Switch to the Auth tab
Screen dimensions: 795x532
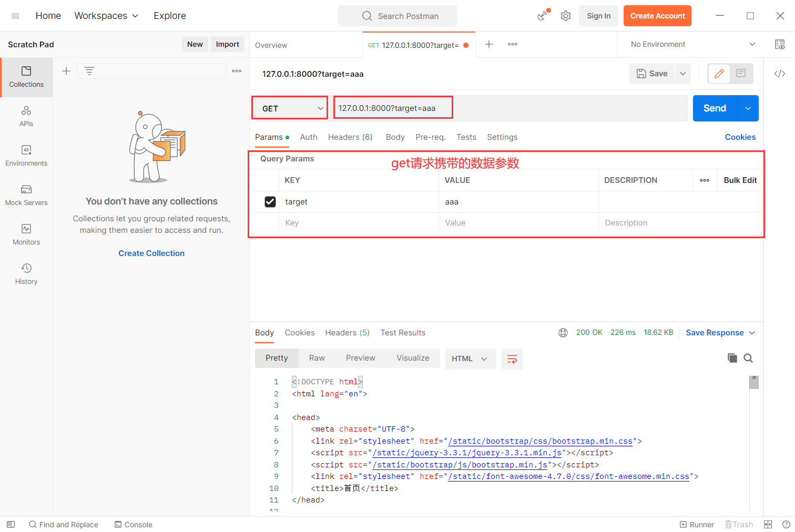coord(309,137)
